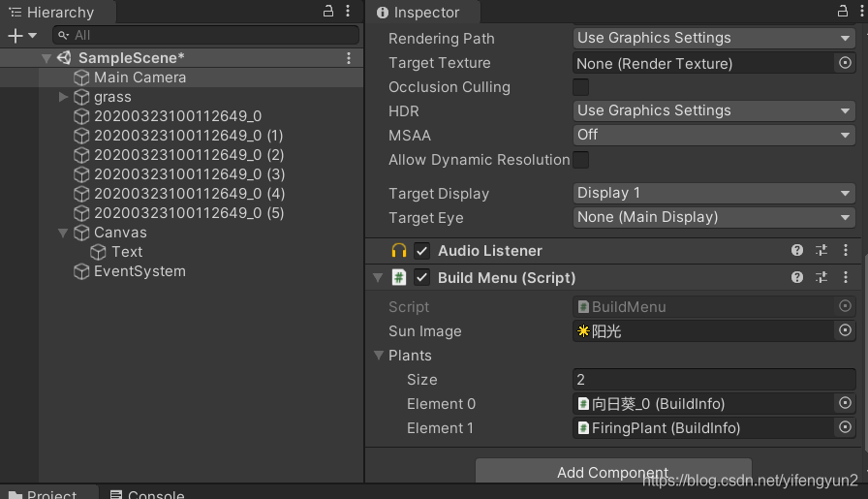The image size is (868, 499).
Task: Open Rendering Path dropdown
Action: click(714, 38)
